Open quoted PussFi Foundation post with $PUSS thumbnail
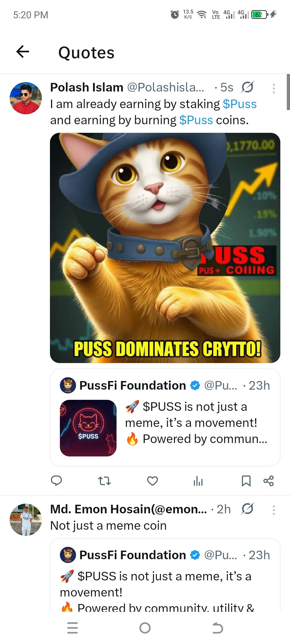 click(165, 418)
